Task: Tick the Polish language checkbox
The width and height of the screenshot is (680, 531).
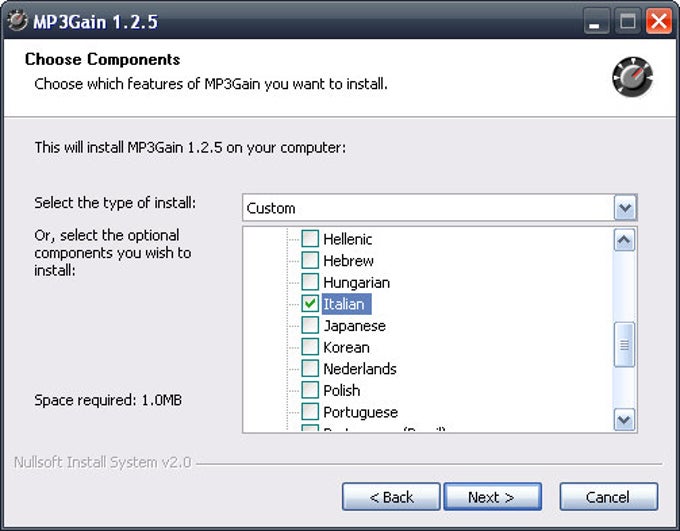Action: [x=310, y=390]
